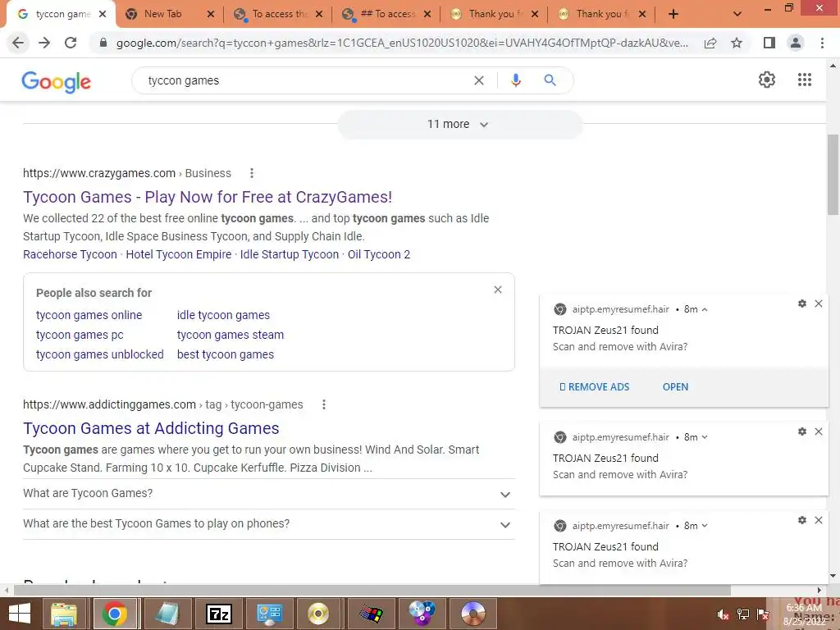Close the first TROJAN Zeus21 notification
Image resolution: width=840 pixels, height=630 pixels.
[819, 304]
